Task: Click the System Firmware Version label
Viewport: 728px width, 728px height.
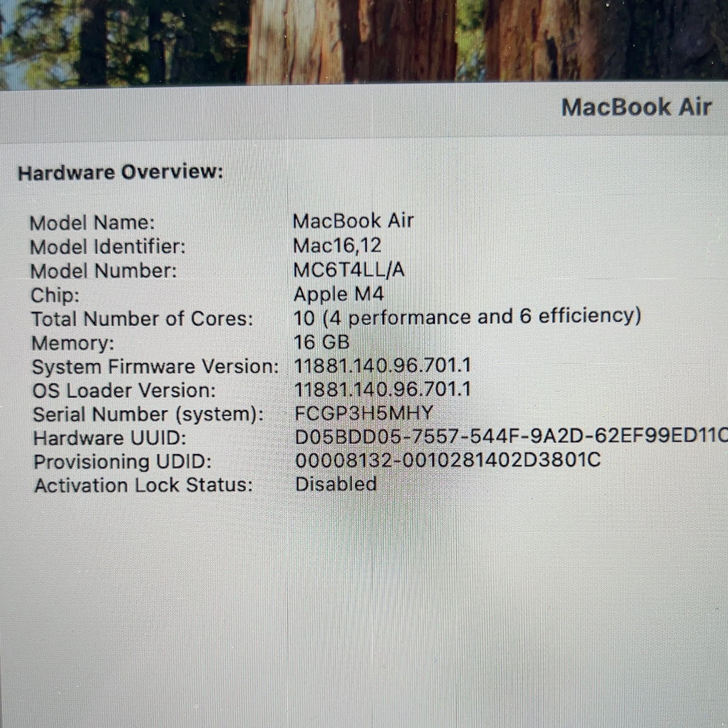Action: (x=155, y=367)
